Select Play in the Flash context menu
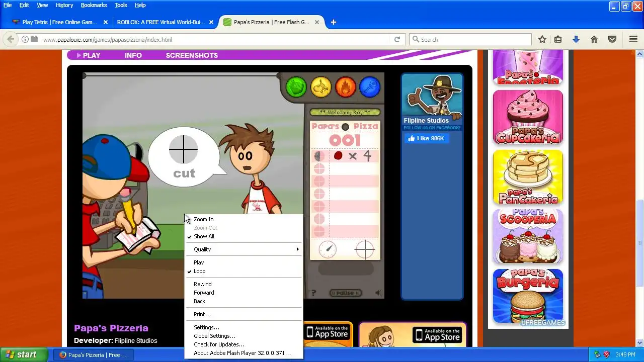This screenshot has height=362, width=644. [x=244, y=262]
